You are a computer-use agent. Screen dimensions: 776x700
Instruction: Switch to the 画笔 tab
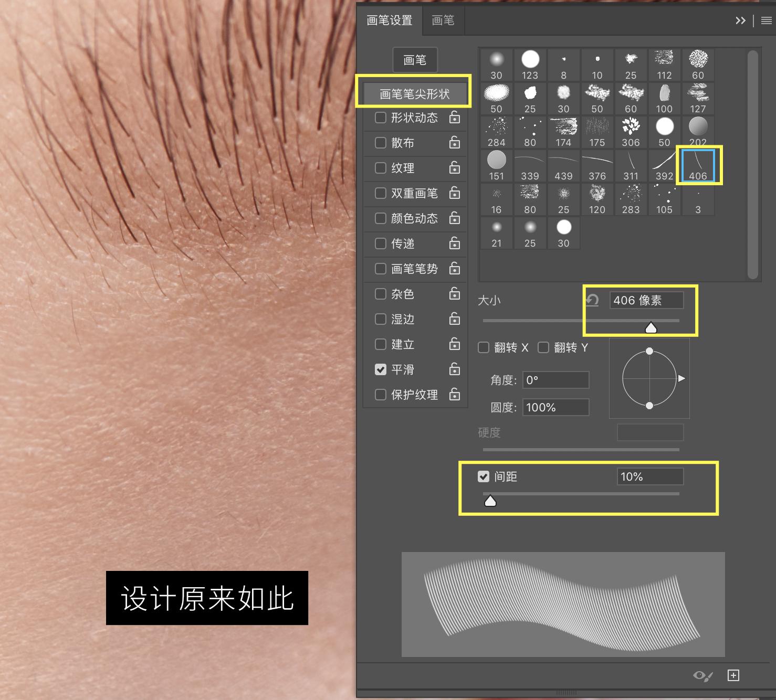(x=443, y=20)
